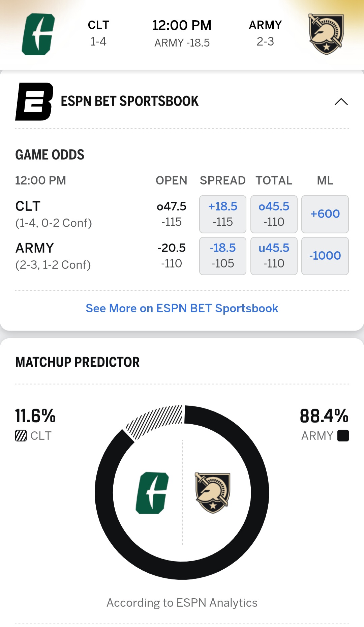Open See More on ESPN BET Sportsbook
The height and width of the screenshot is (627, 364).
coord(182,308)
